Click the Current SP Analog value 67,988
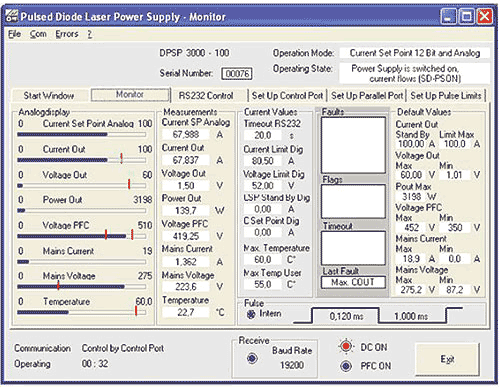 tap(186, 135)
